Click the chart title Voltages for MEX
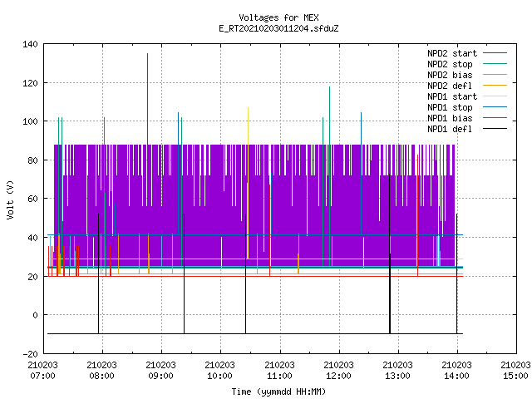Image resolution: width=532 pixels, height=399 pixels. 279,17
